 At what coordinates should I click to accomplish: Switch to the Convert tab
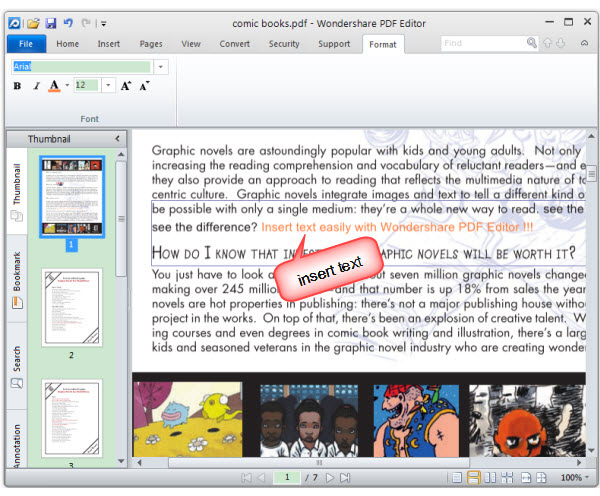coord(235,44)
